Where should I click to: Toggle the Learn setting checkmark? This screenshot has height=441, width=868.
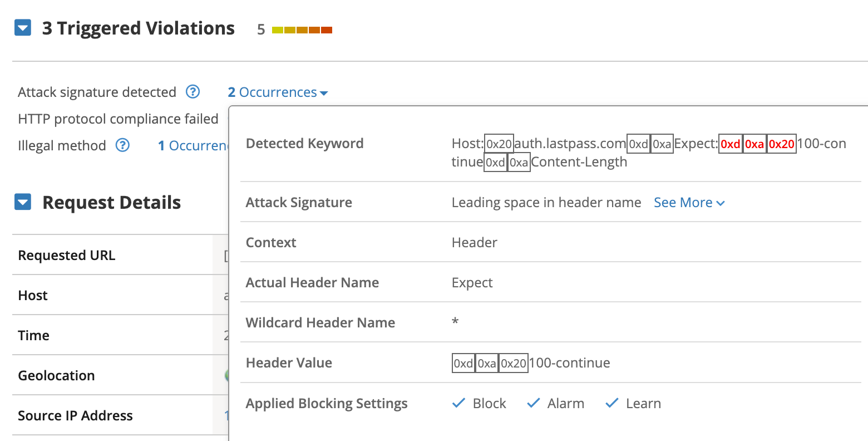pos(612,403)
